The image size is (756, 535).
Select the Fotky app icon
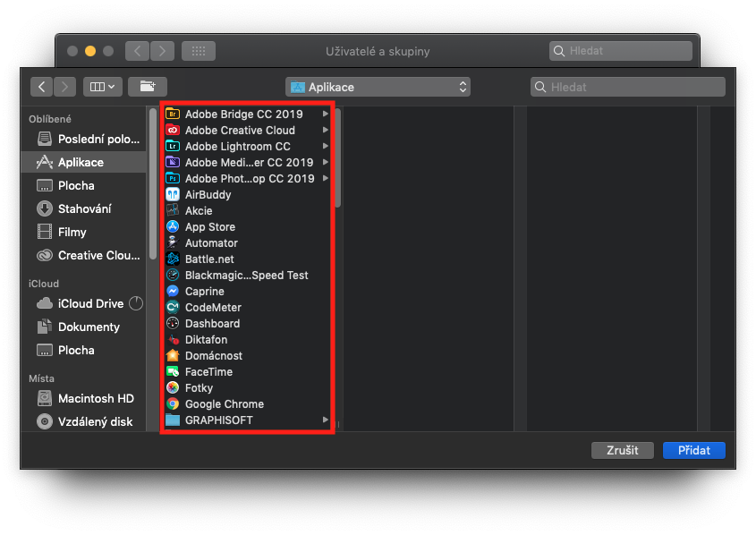pyautogui.click(x=173, y=388)
